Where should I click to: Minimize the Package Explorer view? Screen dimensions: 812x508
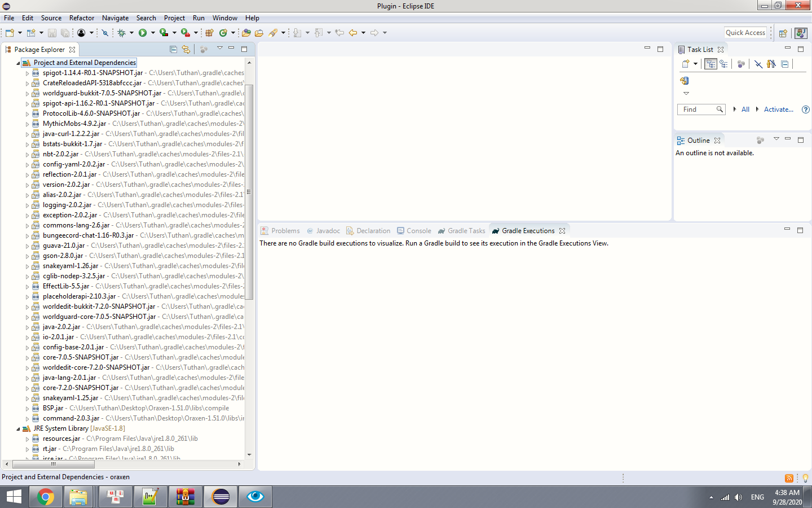coord(231,49)
